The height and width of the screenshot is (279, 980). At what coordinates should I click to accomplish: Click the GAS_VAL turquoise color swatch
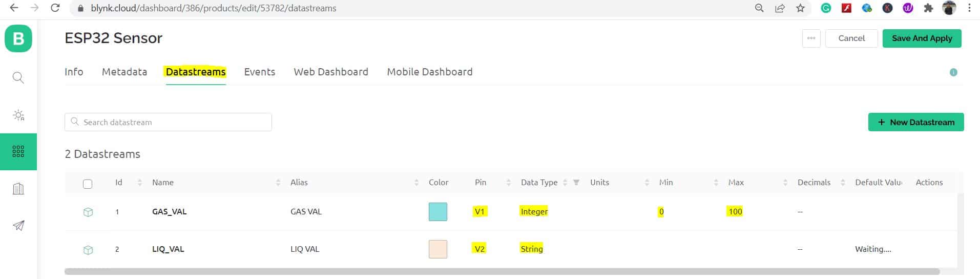click(x=438, y=212)
